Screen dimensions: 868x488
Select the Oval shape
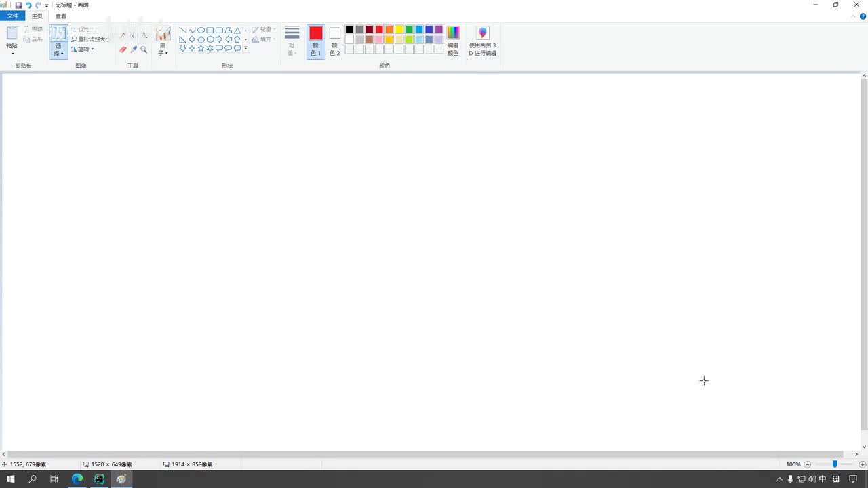201,30
